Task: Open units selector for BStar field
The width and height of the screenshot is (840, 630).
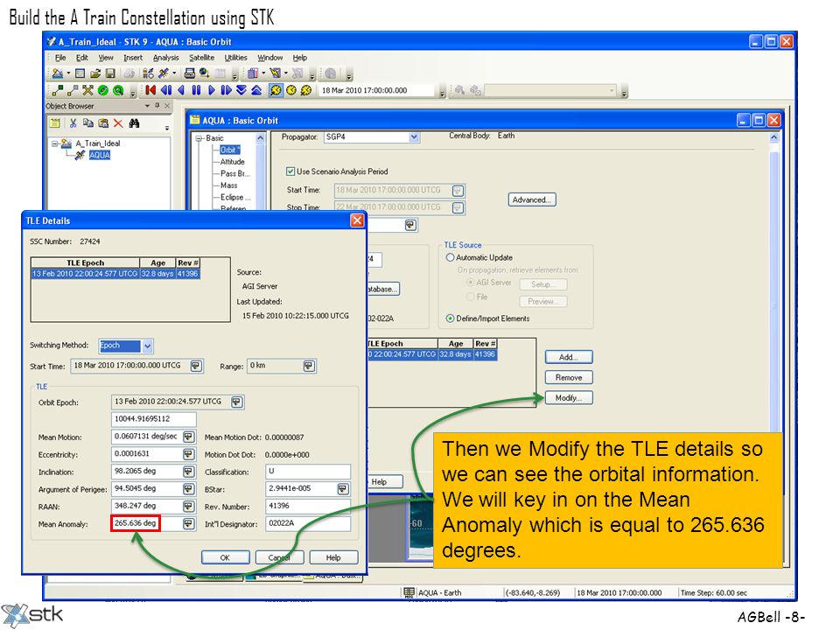Action: coord(343,488)
